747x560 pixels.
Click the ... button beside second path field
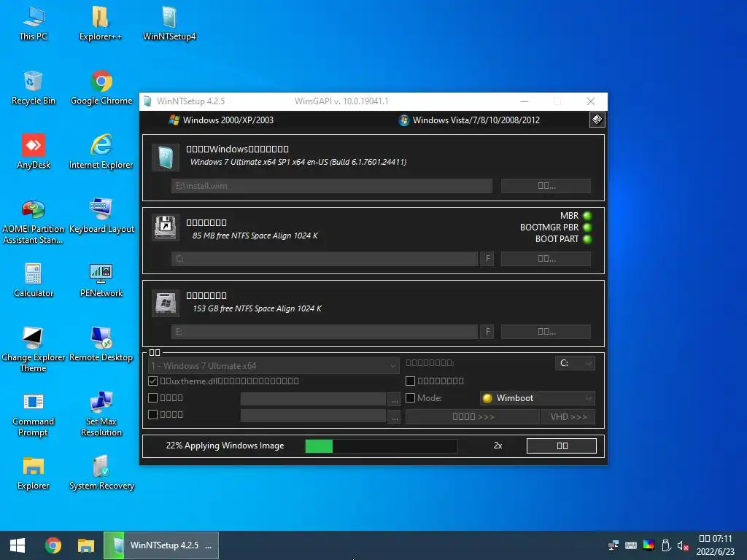point(395,416)
